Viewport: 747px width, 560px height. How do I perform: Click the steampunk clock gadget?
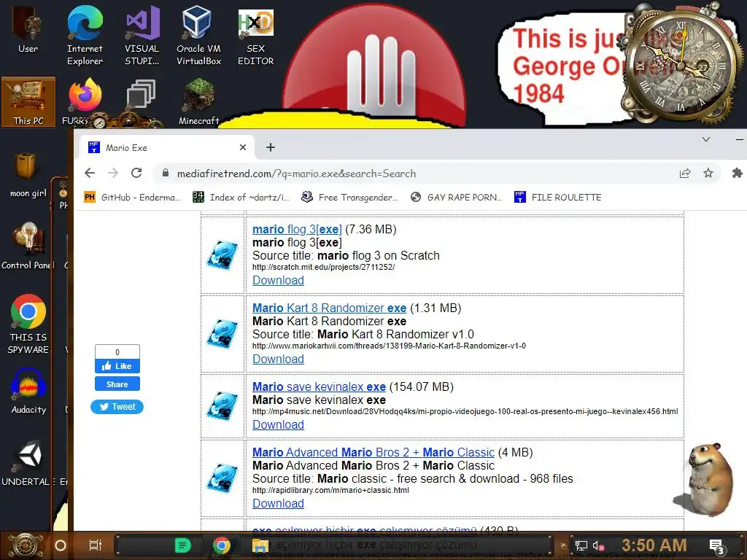(x=681, y=66)
